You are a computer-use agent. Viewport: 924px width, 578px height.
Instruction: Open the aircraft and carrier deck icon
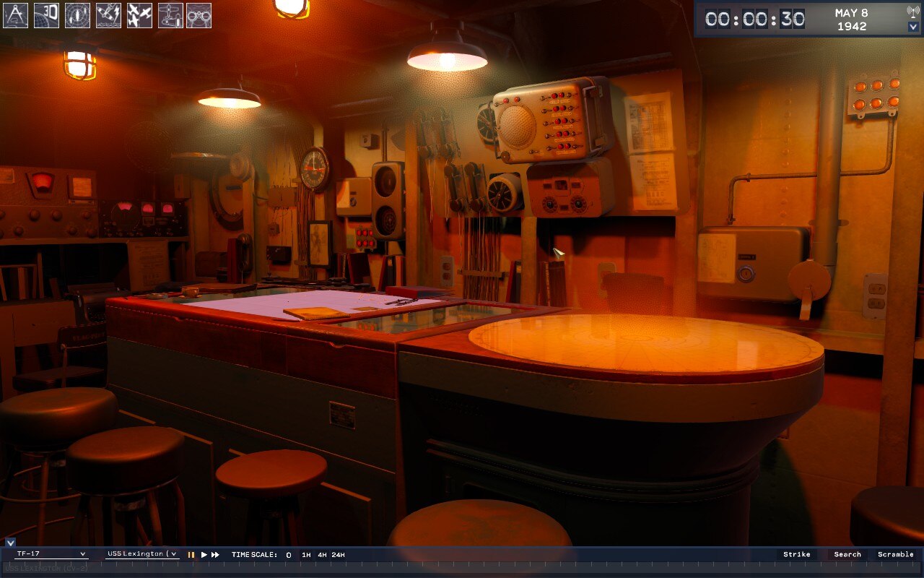point(170,15)
